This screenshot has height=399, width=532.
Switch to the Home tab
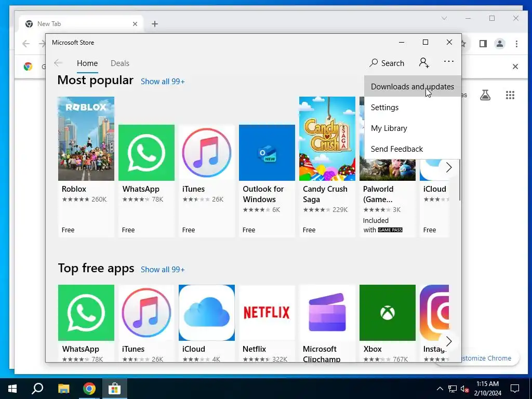[87, 63]
